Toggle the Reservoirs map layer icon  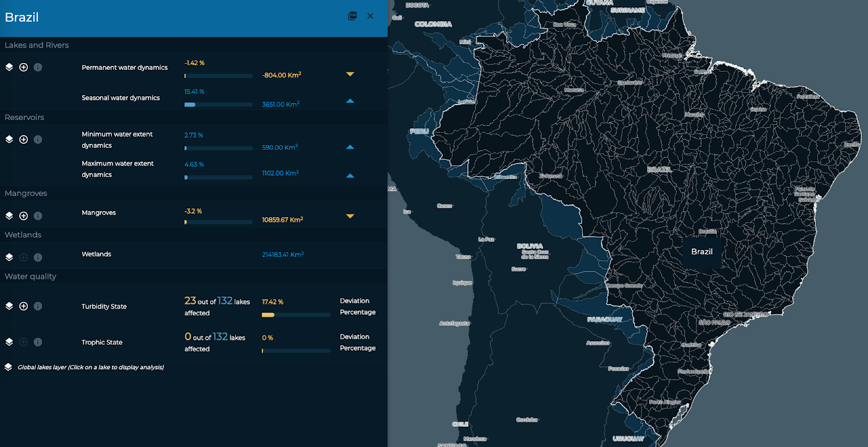pyautogui.click(x=9, y=139)
